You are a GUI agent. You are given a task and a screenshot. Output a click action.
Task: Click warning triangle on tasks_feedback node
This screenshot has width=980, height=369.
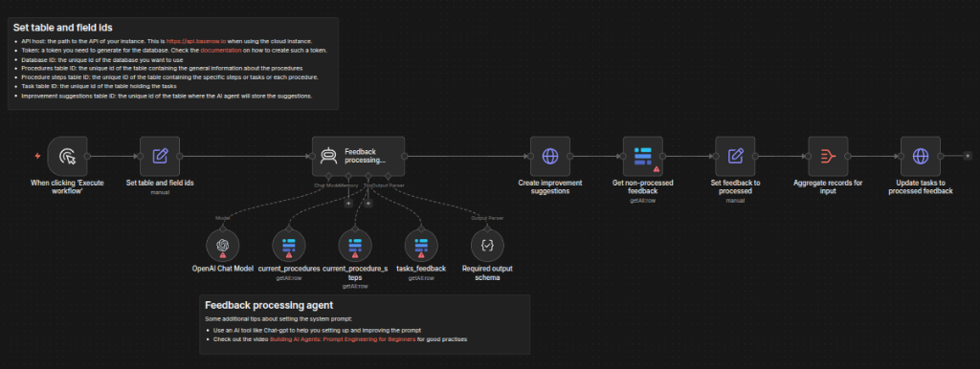[421, 255]
